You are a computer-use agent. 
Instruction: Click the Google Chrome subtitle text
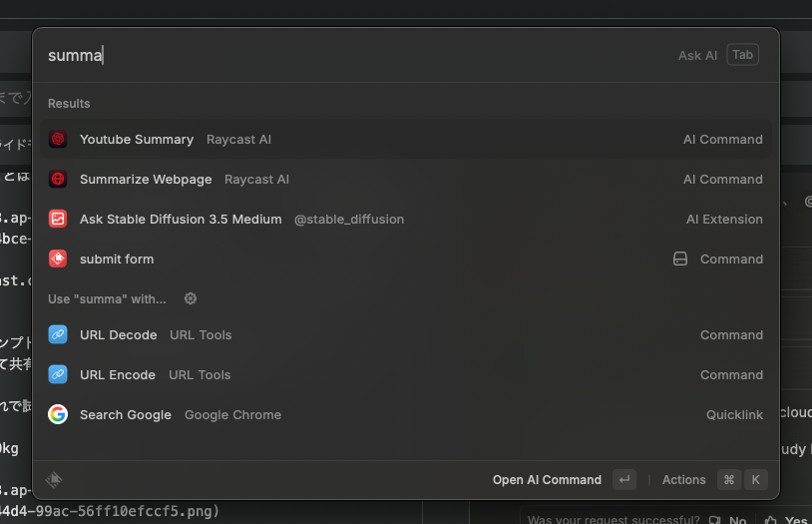tap(233, 414)
